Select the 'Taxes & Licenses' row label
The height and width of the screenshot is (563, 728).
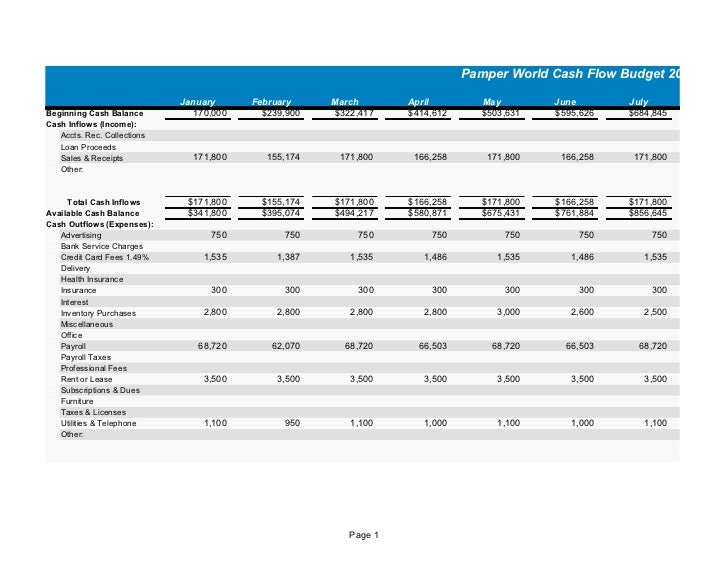click(x=93, y=412)
